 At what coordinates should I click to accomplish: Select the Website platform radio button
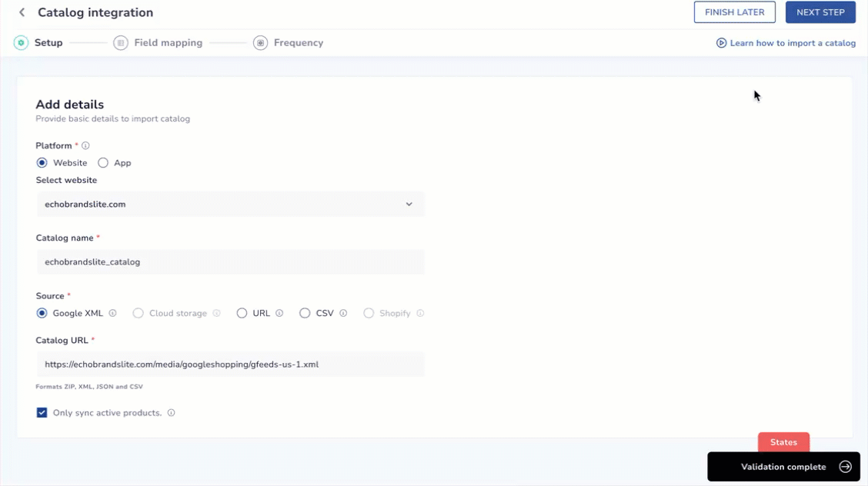[x=42, y=162]
